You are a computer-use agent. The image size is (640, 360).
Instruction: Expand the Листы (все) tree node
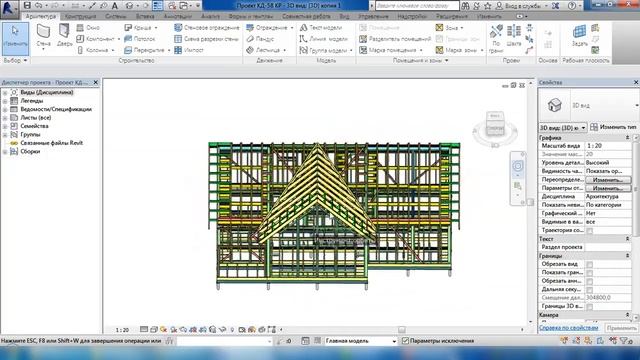5,118
